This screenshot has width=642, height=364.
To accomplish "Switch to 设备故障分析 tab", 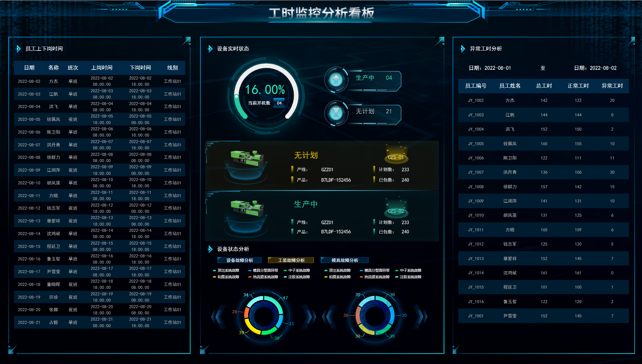I will (x=240, y=260).
